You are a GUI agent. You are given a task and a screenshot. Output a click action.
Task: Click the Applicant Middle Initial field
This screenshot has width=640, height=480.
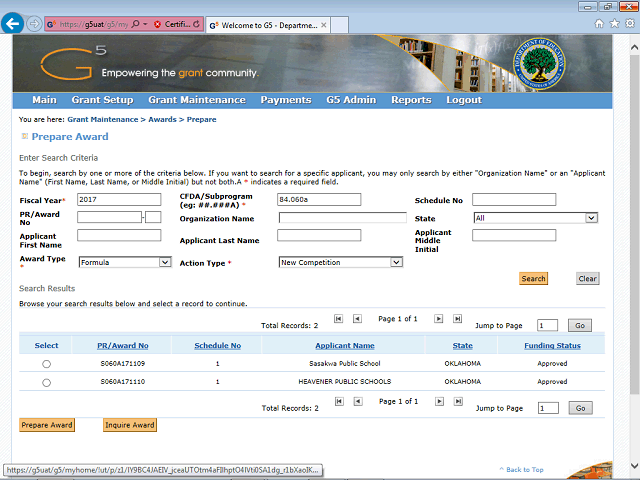[514, 235]
